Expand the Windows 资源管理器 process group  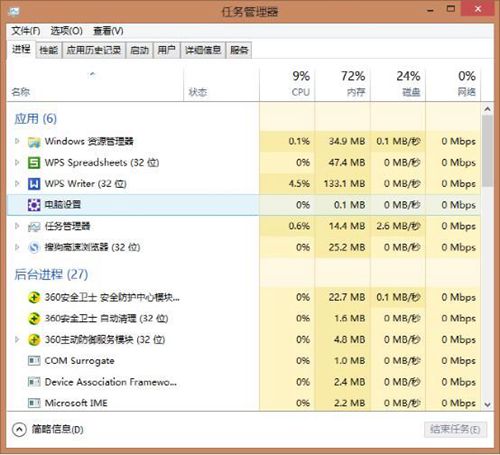click(17, 141)
